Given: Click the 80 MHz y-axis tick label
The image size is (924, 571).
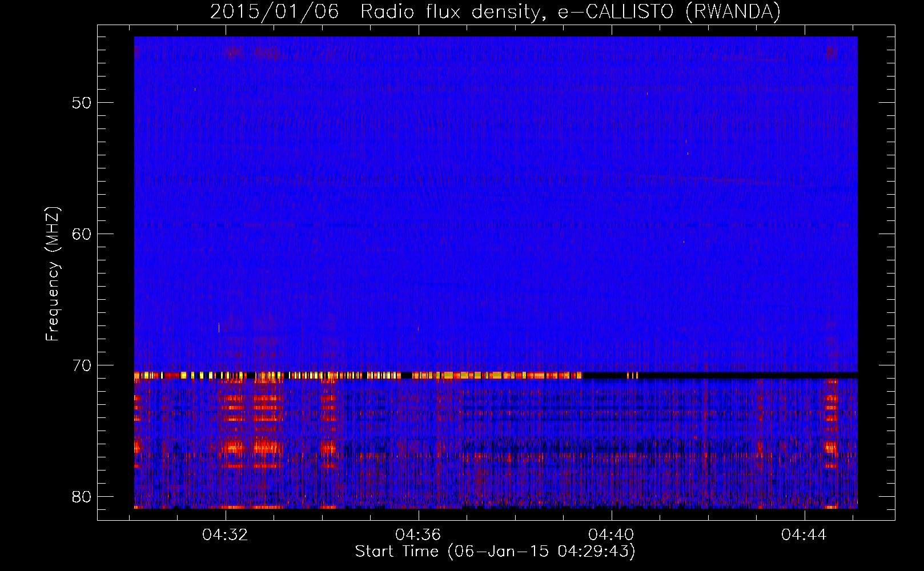Looking at the screenshot, I should coord(82,497).
